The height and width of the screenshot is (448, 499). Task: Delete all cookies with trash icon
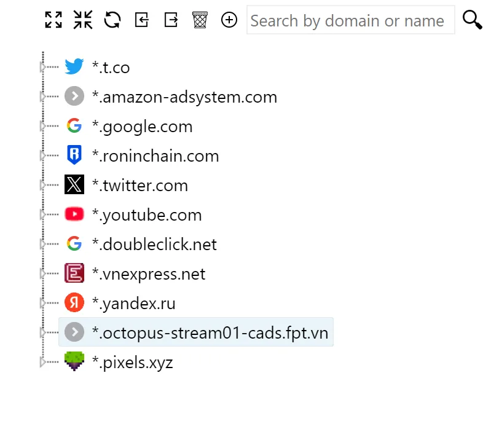pyautogui.click(x=200, y=20)
